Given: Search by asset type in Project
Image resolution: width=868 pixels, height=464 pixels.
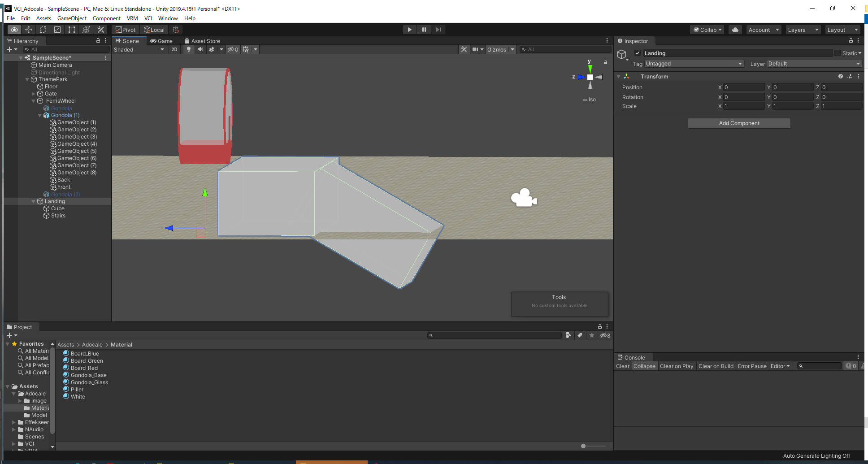Looking at the screenshot, I should tap(569, 335).
